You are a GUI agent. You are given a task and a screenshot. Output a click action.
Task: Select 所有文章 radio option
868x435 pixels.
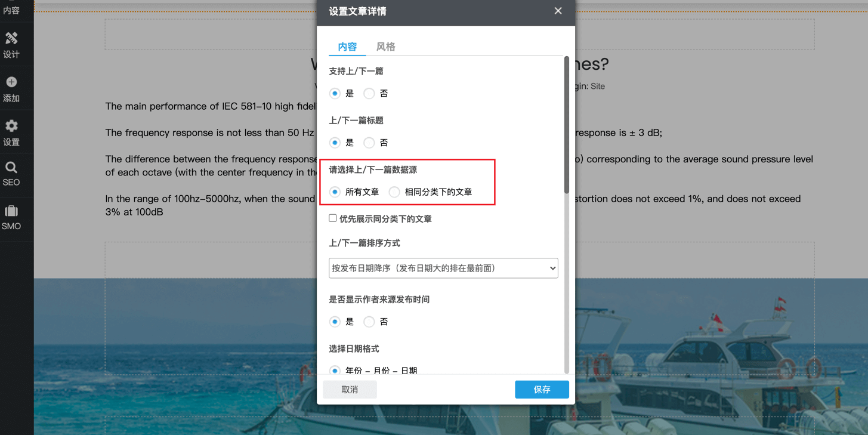pyautogui.click(x=335, y=192)
